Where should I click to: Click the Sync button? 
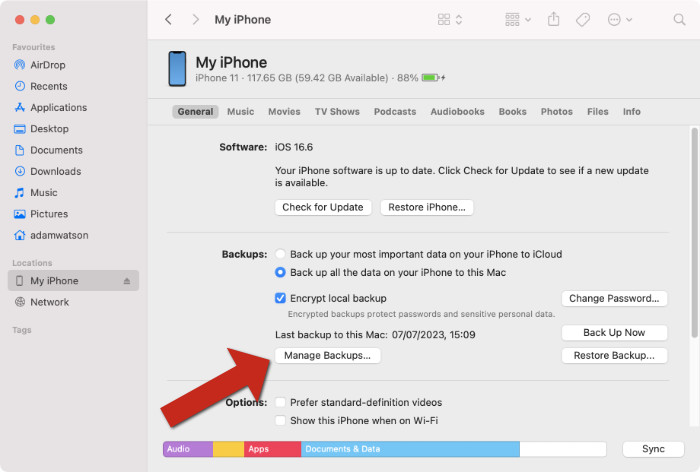coord(653,449)
